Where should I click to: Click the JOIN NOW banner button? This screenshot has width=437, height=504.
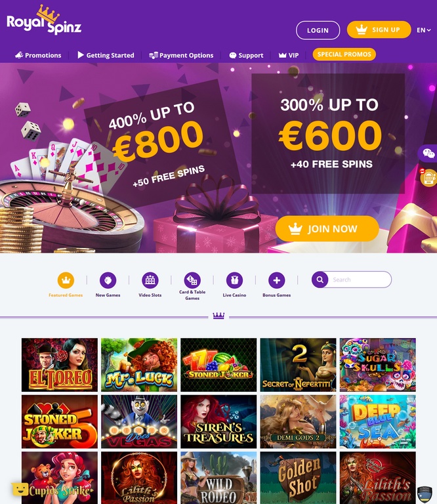point(327,228)
